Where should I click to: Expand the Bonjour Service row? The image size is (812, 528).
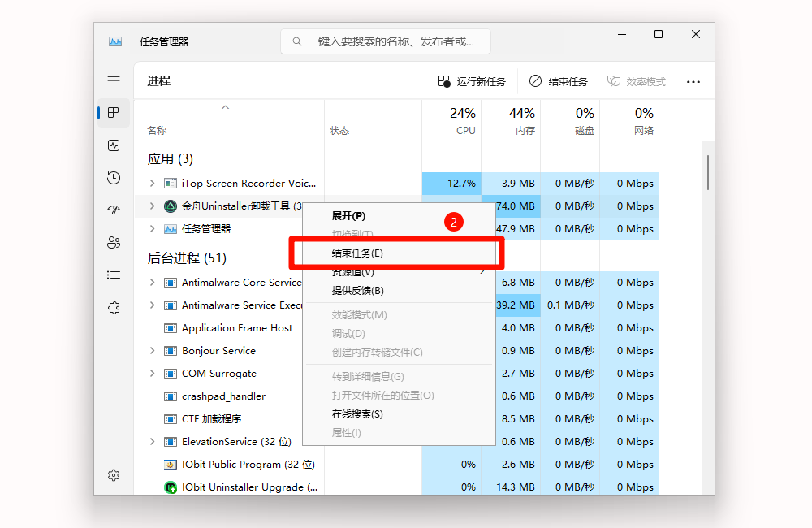point(152,351)
